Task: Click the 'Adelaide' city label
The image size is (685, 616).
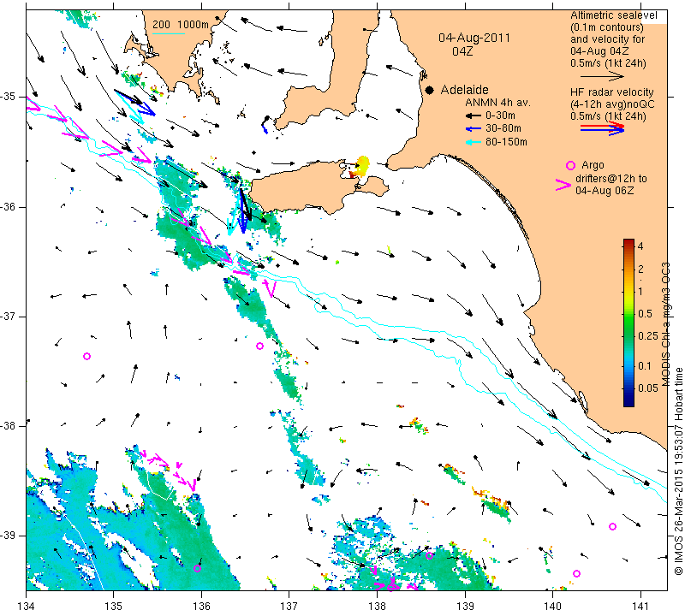Action: click(x=464, y=90)
